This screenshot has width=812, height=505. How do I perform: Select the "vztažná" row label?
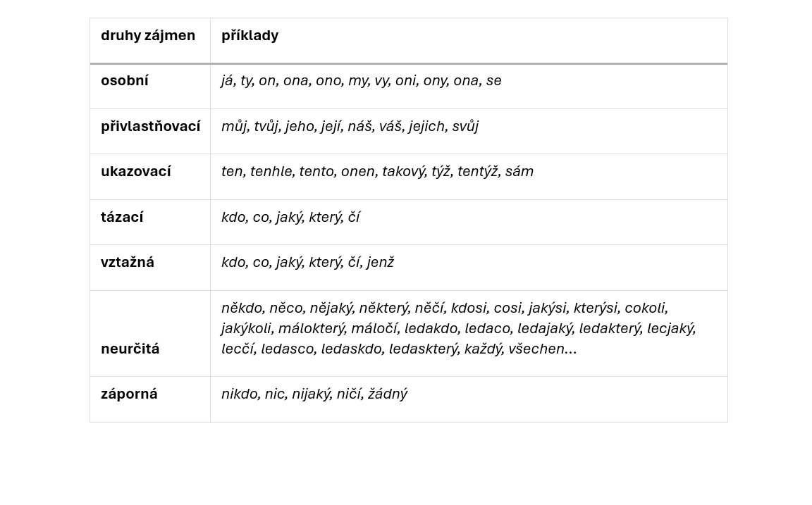point(128,262)
